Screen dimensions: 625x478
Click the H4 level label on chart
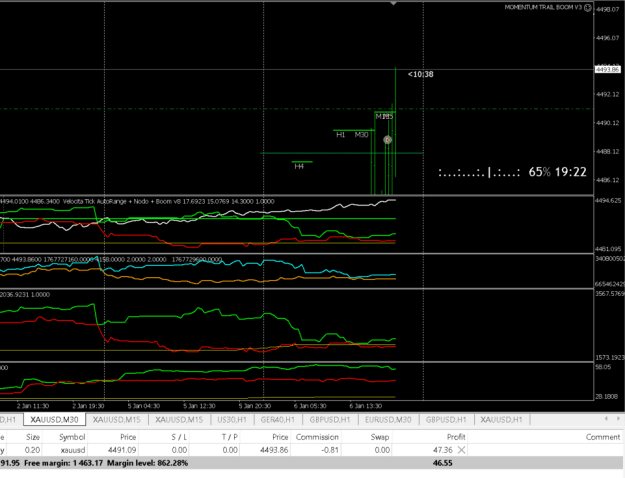(299, 166)
